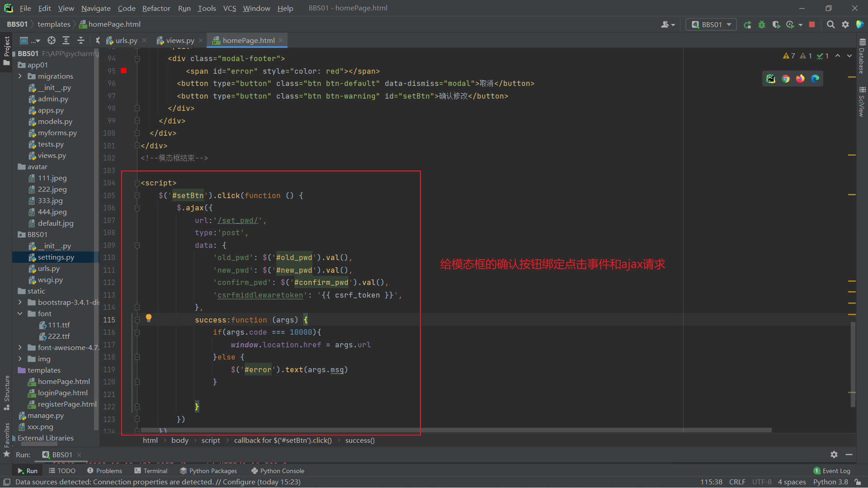Image resolution: width=868 pixels, height=488 pixels.
Task: Collapse the font folder
Action: click(20, 313)
